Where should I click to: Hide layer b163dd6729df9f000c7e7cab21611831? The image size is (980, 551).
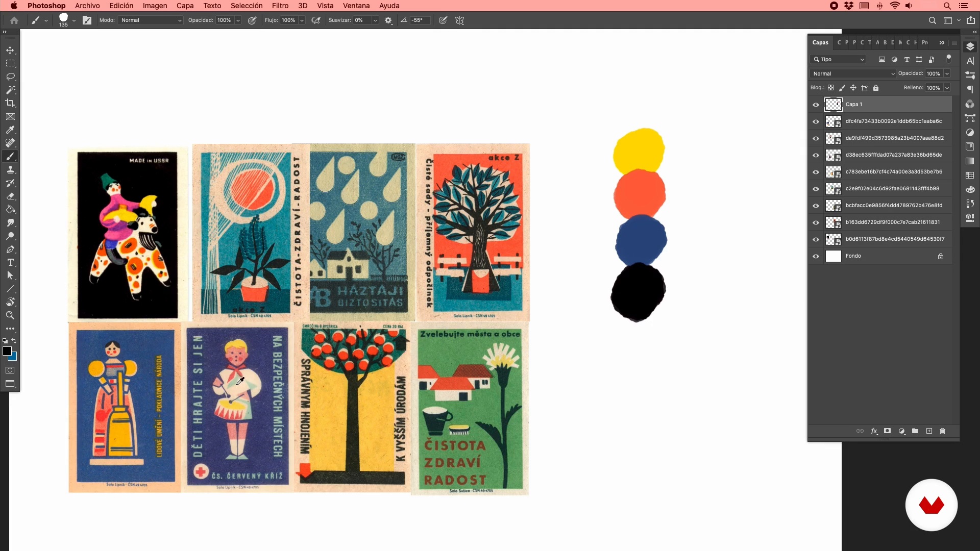pyautogui.click(x=816, y=222)
